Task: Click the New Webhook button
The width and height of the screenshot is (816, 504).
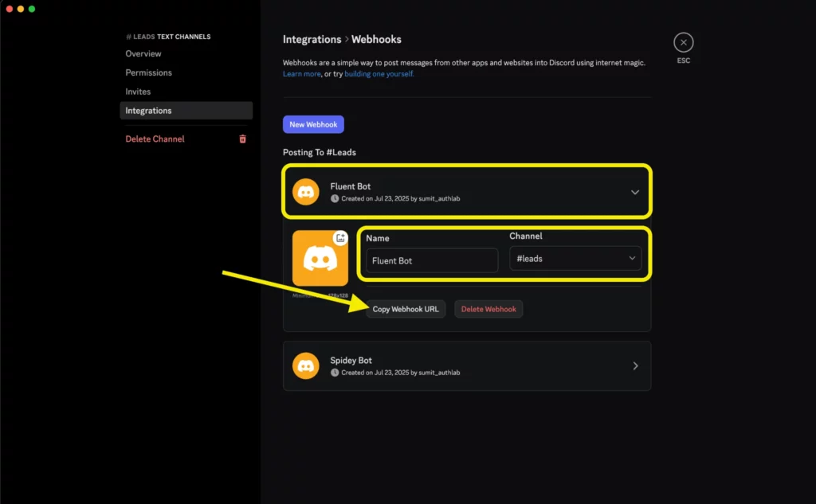Action: click(x=312, y=124)
